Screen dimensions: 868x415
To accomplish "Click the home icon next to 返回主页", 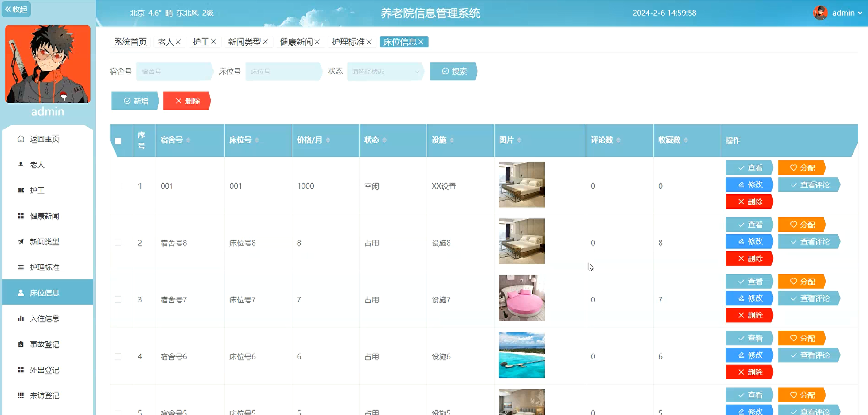I will (21, 139).
